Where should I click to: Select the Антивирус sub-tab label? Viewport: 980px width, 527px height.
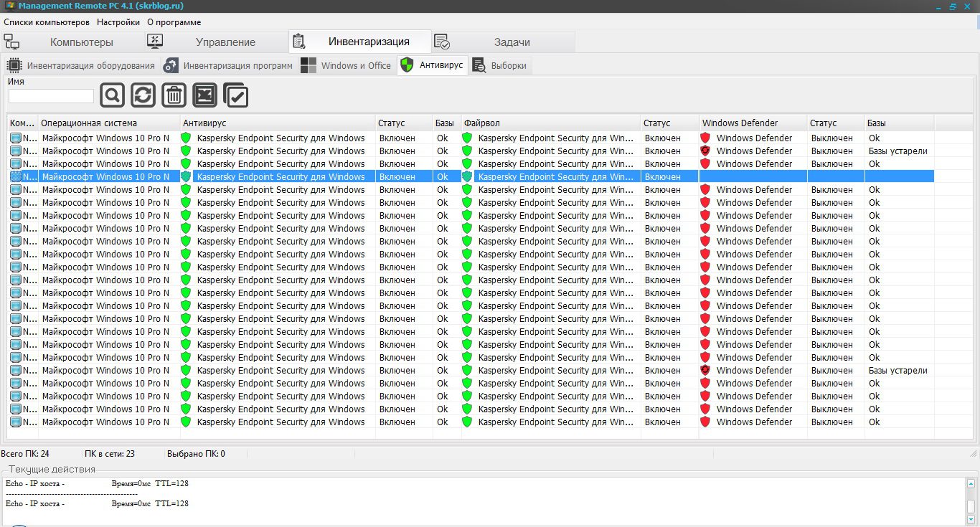pos(441,65)
